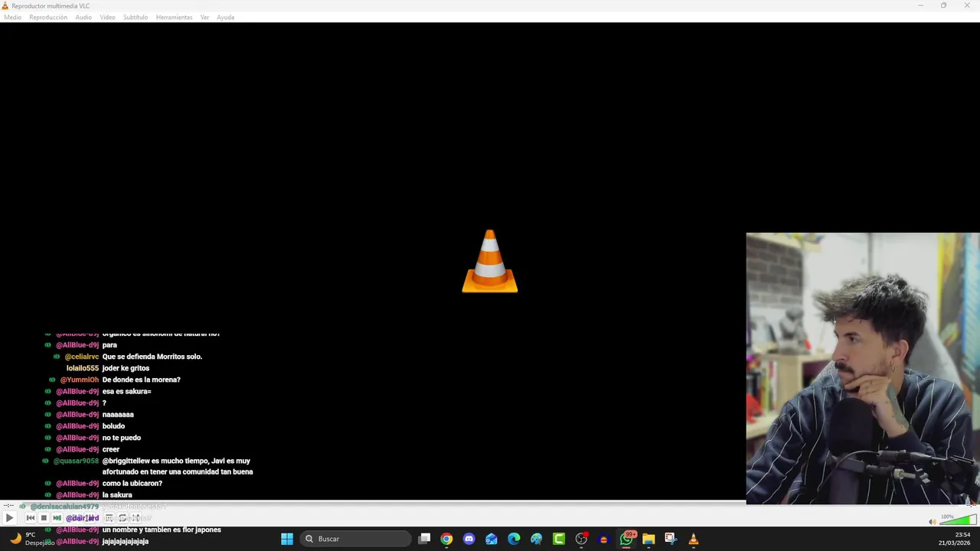The image size is (980, 551).
Task: Open Outlook mail from taskbar
Action: pyautogui.click(x=491, y=539)
